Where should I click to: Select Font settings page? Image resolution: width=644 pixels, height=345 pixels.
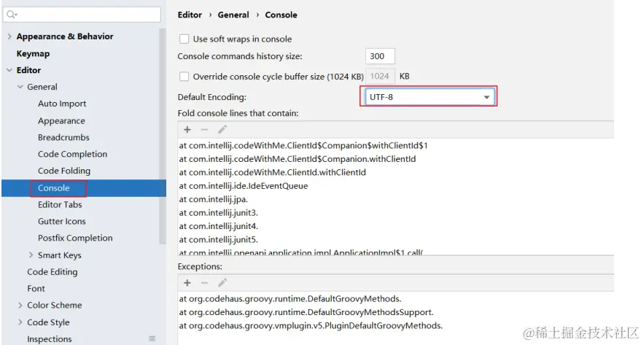[x=36, y=289]
